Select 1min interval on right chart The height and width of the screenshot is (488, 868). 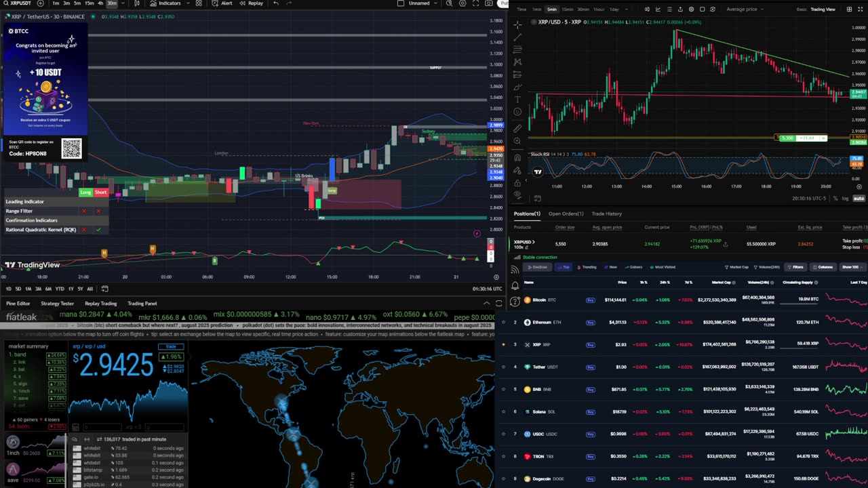click(x=536, y=9)
